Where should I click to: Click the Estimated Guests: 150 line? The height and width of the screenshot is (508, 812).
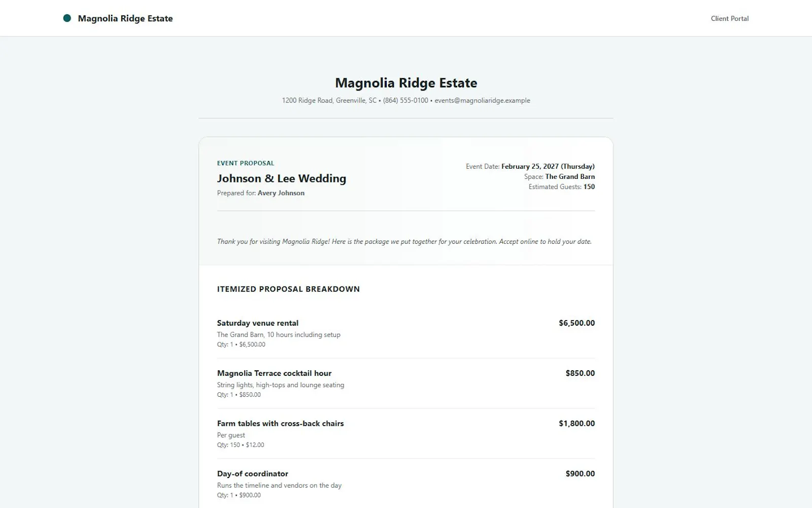tap(562, 186)
